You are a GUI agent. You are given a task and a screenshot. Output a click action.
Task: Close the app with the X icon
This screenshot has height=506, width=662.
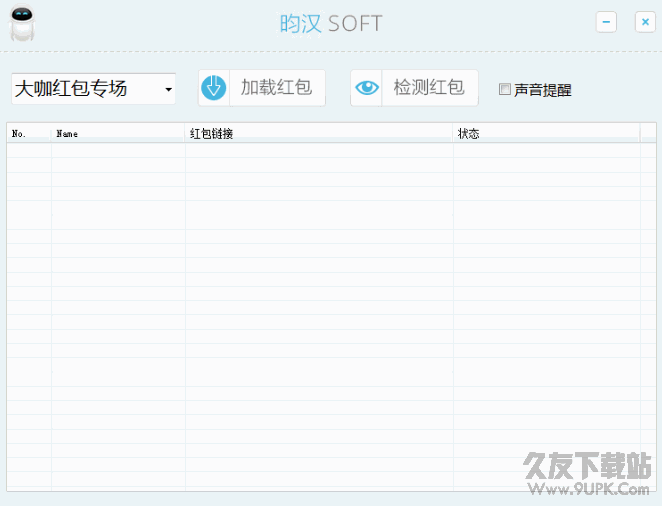tap(645, 22)
